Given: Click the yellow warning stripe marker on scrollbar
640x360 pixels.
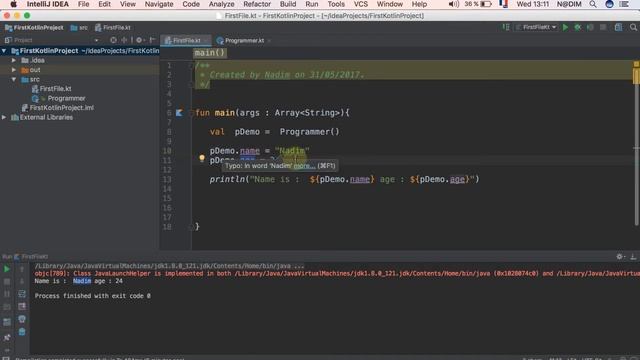Looking at the screenshot, I should click(636, 77).
